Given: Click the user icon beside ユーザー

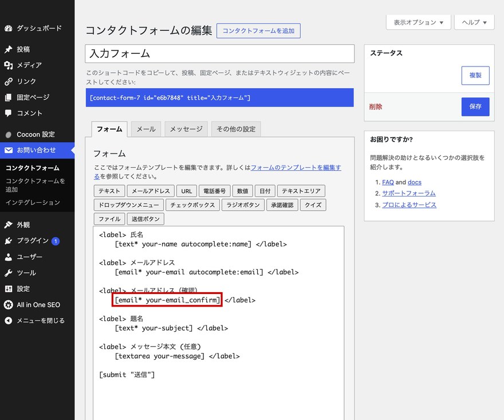Looking at the screenshot, I should [9, 257].
